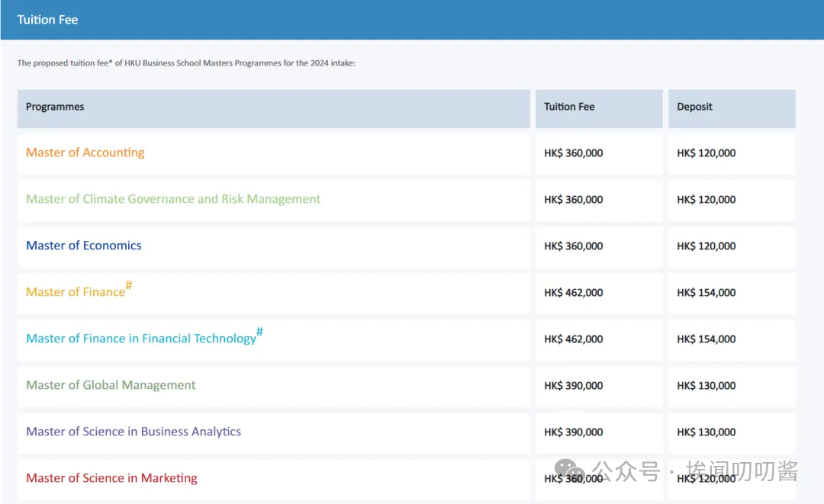
Task: Select Master of Accounting deposit HK$ 120,000
Action: coord(706,153)
